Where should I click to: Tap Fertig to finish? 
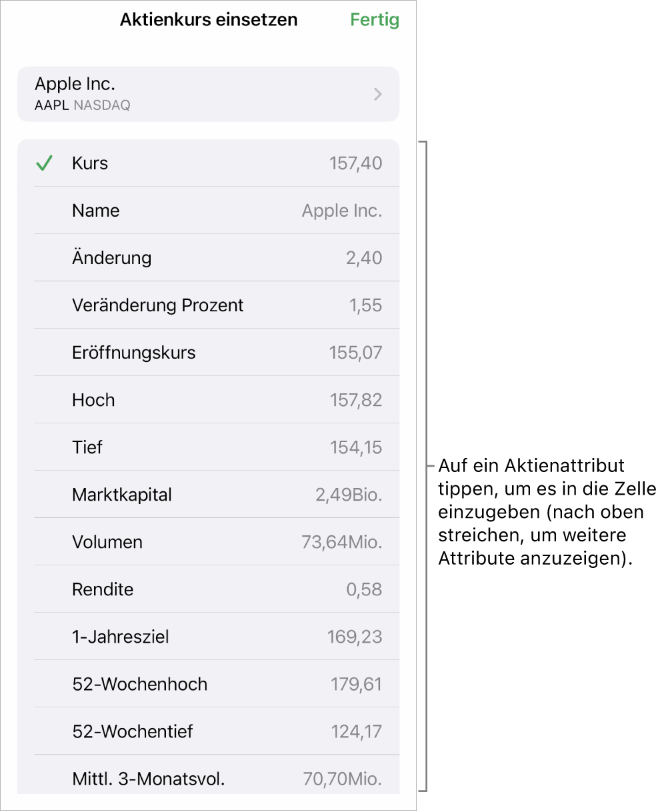pyautogui.click(x=375, y=20)
